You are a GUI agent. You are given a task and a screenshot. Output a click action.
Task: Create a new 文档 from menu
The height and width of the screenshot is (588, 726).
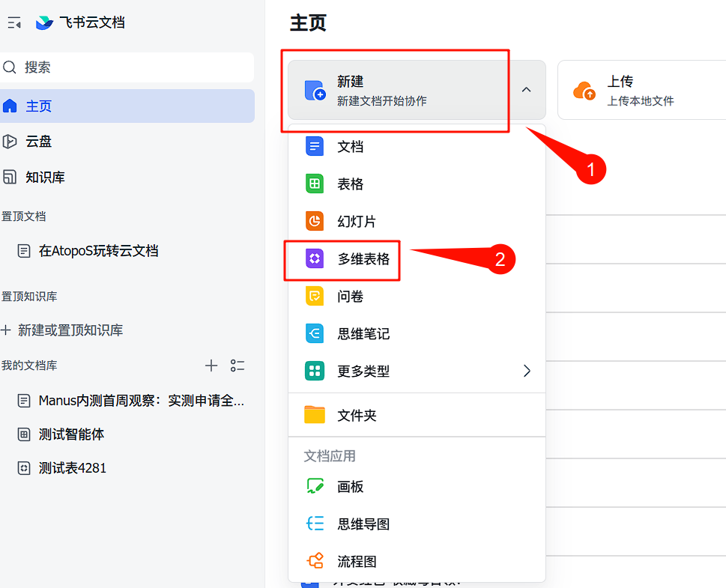(417, 147)
